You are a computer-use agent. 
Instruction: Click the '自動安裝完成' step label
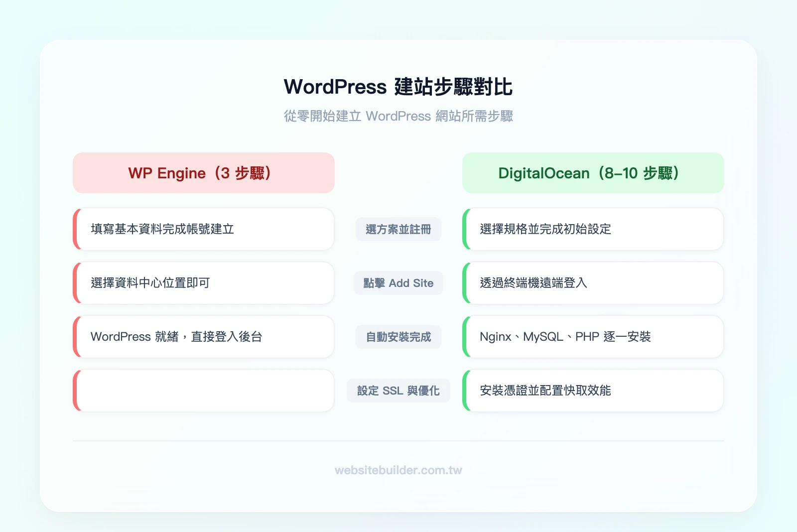[398, 337]
